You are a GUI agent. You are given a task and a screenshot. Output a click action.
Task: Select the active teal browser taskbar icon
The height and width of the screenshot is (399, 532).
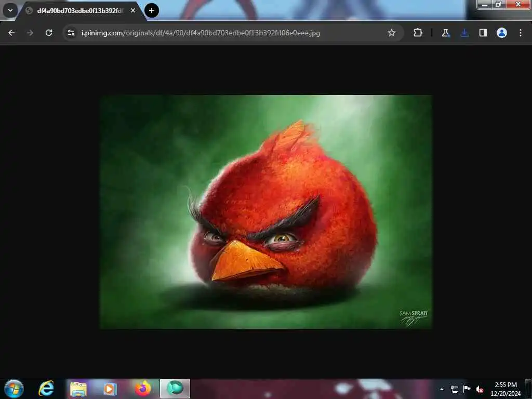[175, 389]
